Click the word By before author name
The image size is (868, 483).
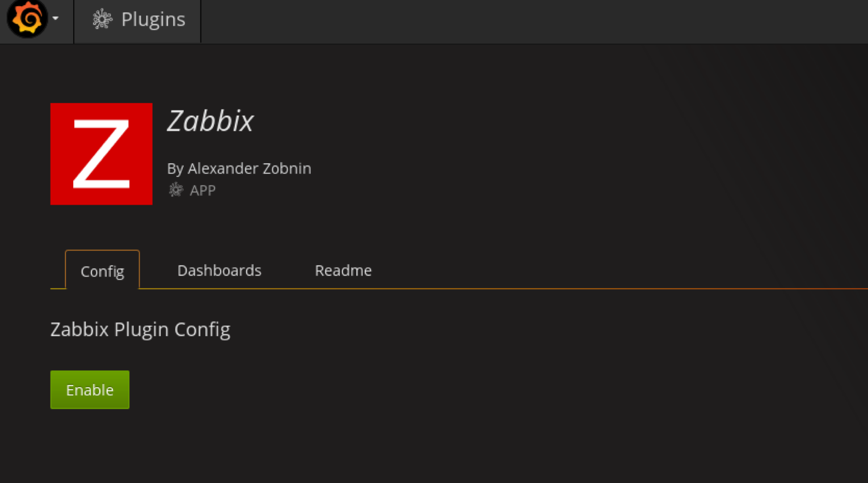[175, 168]
